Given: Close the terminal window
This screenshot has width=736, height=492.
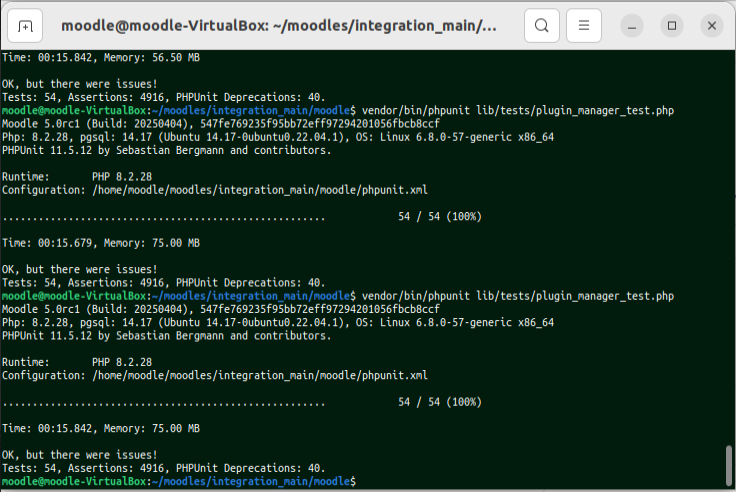Looking at the screenshot, I should coord(712,26).
